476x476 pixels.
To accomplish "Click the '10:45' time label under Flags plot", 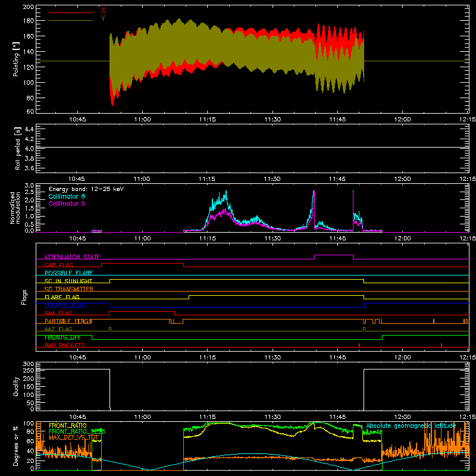I will tap(77, 358).
